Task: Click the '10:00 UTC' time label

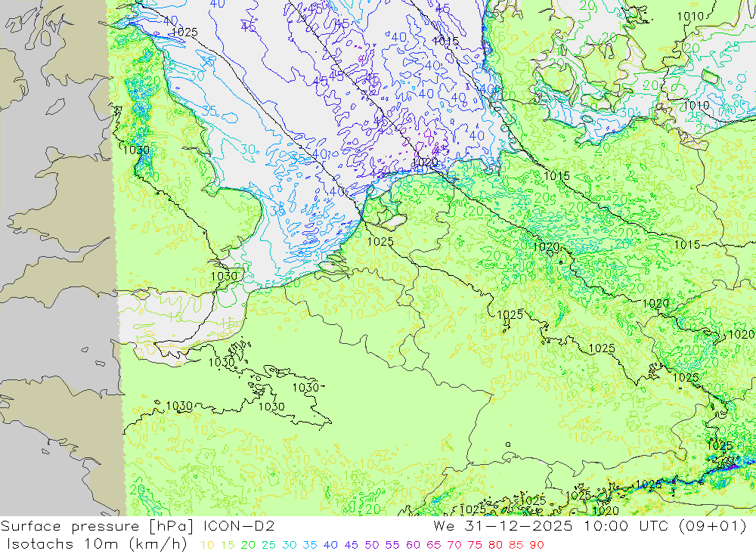Action: click(x=626, y=526)
